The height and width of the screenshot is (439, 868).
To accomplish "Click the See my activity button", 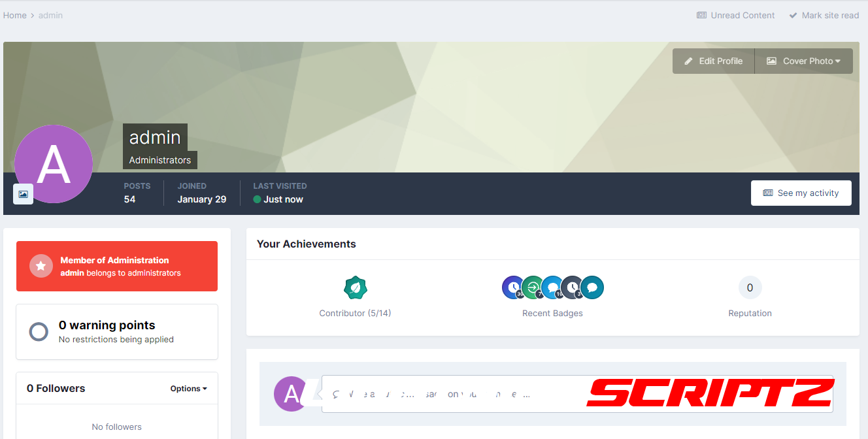I will coord(801,193).
